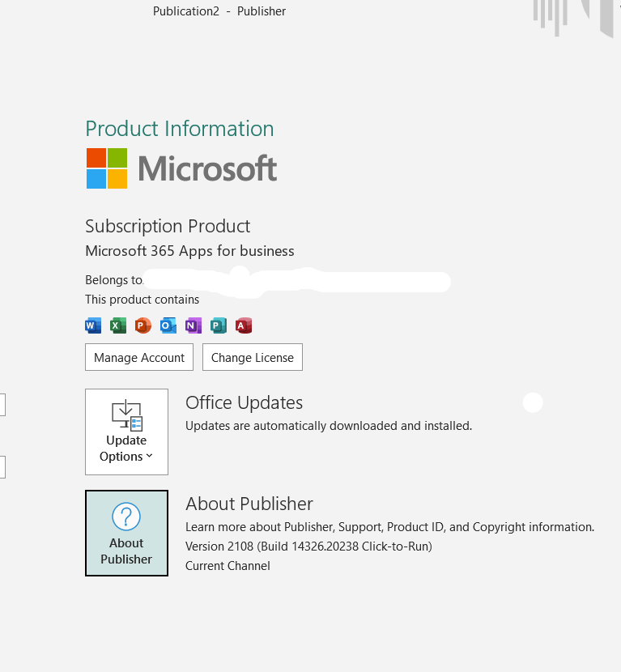Open the About Publisher button

pyautogui.click(x=126, y=533)
